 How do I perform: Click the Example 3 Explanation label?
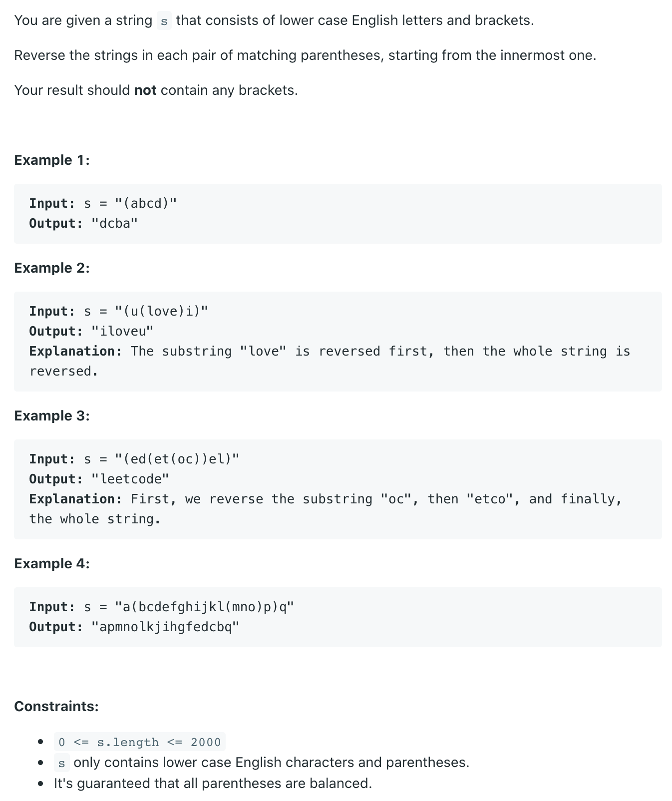75,499
